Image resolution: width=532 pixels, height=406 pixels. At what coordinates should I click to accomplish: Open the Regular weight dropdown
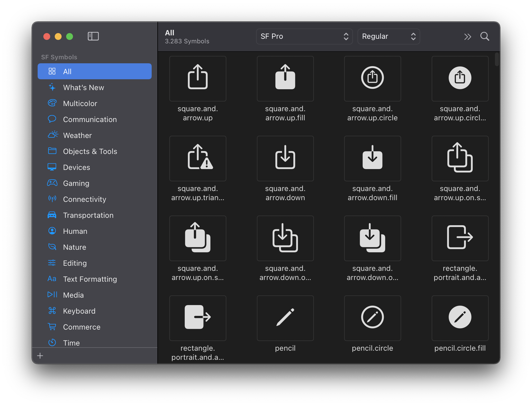pyautogui.click(x=388, y=36)
